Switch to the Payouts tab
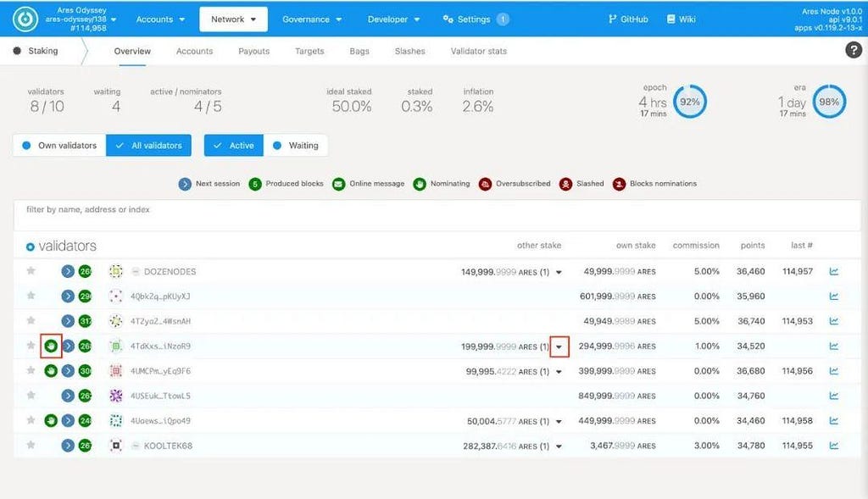868x499 pixels. pyautogui.click(x=254, y=51)
